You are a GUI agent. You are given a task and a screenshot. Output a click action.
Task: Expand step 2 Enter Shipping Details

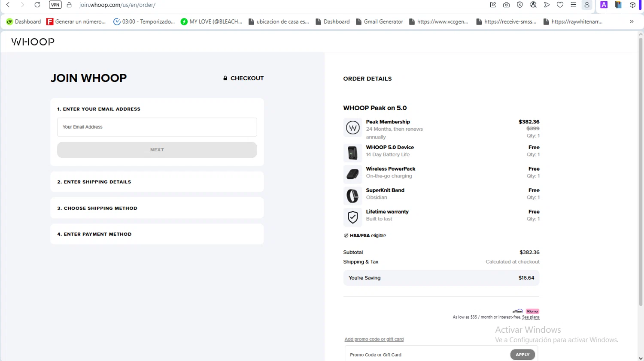point(157,182)
